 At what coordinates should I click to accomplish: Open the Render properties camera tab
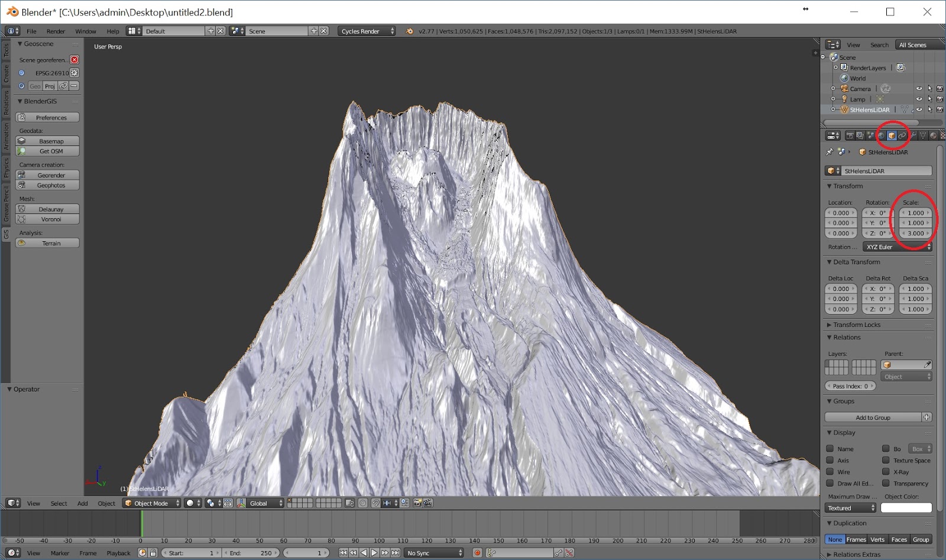(x=850, y=135)
